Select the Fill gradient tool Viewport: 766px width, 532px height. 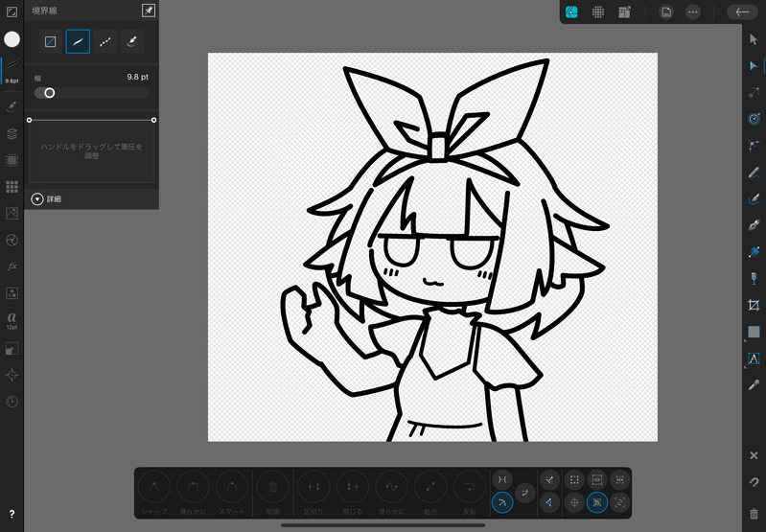tap(754, 251)
